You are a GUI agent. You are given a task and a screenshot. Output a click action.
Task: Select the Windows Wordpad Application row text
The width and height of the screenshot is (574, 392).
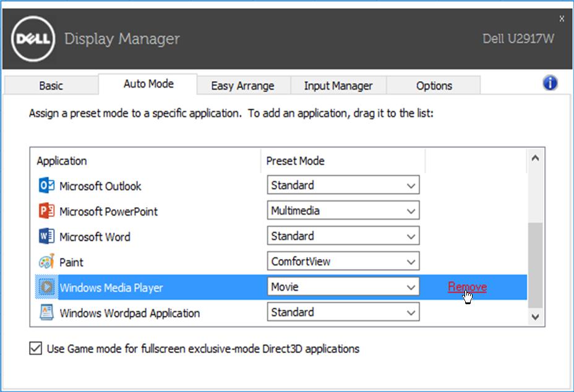click(x=130, y=313)
